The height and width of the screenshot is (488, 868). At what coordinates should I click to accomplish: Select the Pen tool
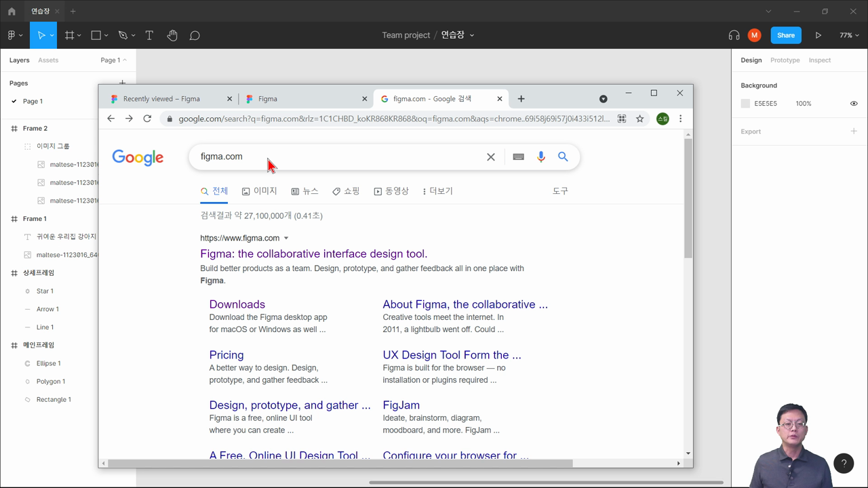123,35
